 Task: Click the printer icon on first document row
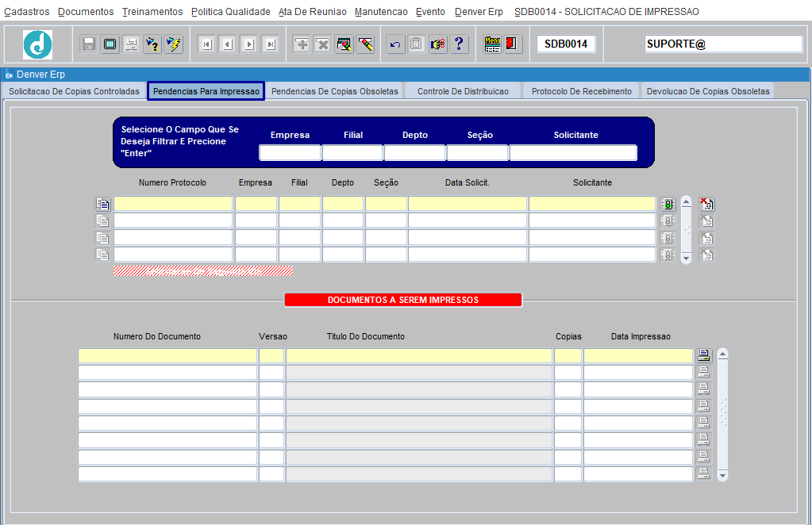[704, 355]
